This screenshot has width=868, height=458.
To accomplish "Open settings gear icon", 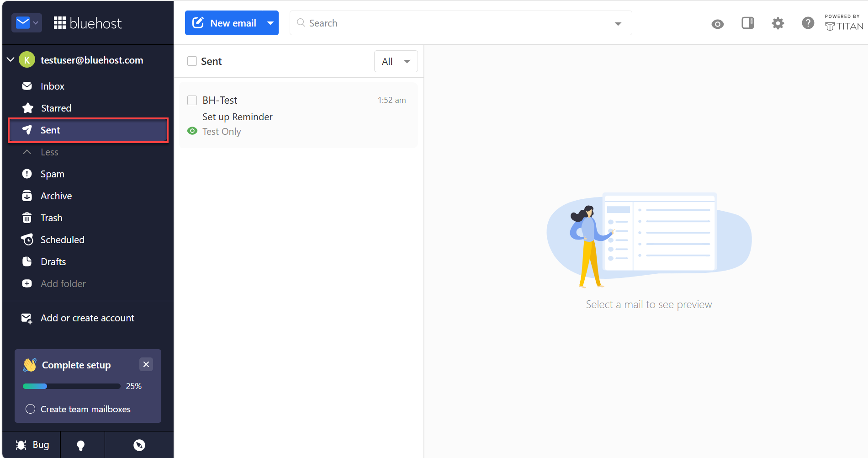I will pyautogui.click(x=778, y=23).
